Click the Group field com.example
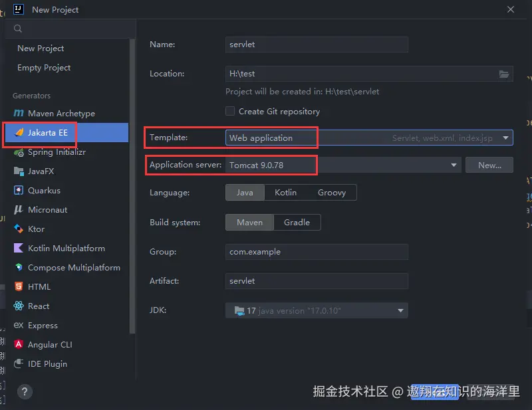The image size is (532, 410). coord(317,252)
